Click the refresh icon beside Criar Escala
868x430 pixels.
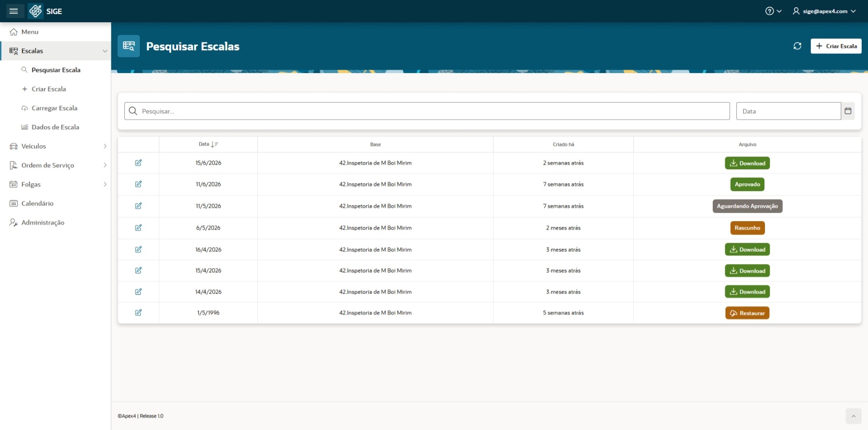click(797, 46)
